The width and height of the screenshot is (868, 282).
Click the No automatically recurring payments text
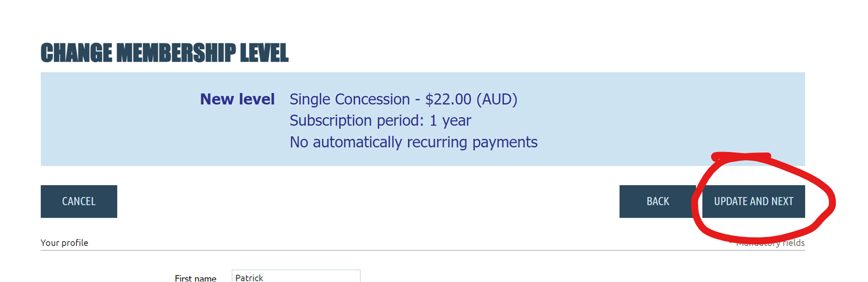(414, 143)
